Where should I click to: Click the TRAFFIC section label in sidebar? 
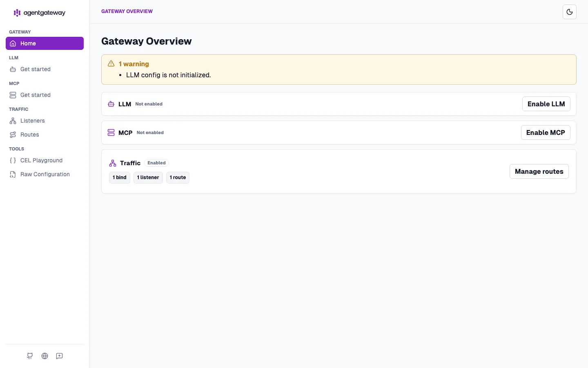coord(19,109)
